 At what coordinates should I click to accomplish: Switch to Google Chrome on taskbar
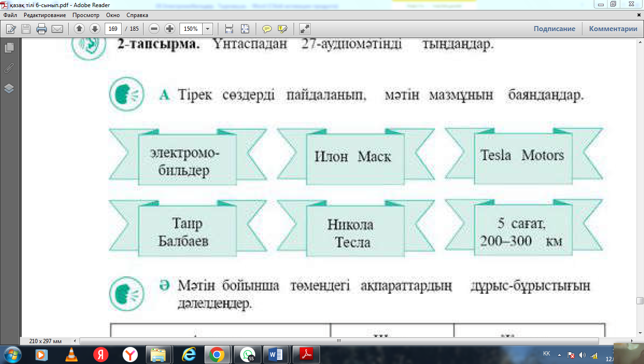pyautogui.click(x=217, y=354)
